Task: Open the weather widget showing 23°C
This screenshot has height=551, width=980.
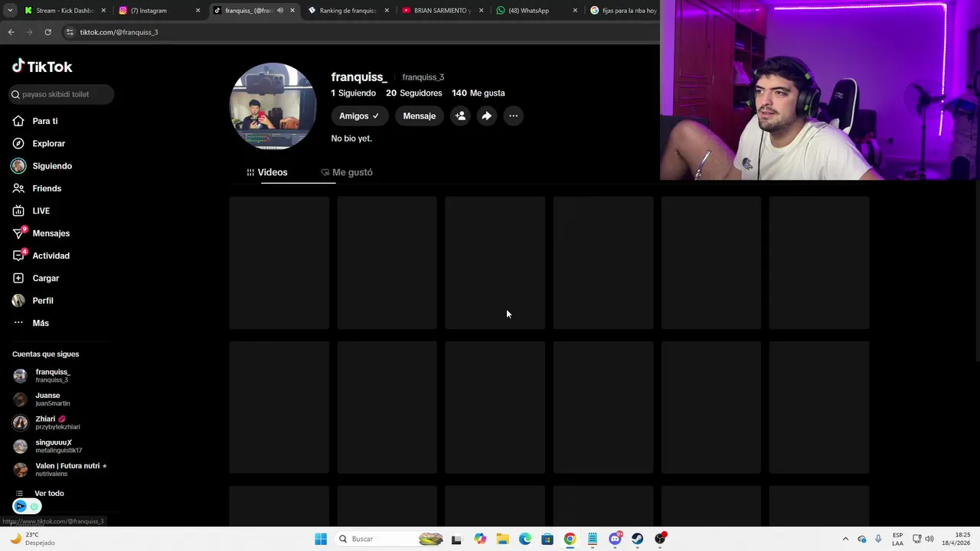Action: pyautogui.click(x=32, y=539)
